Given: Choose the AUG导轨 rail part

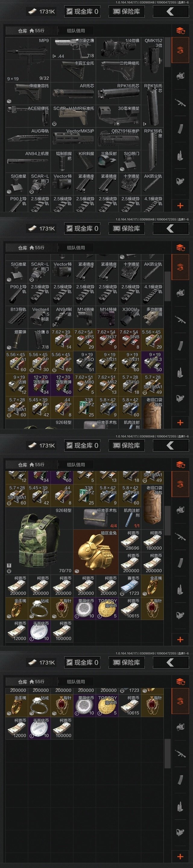Looking at the screenshot, I should click(28, 139).
